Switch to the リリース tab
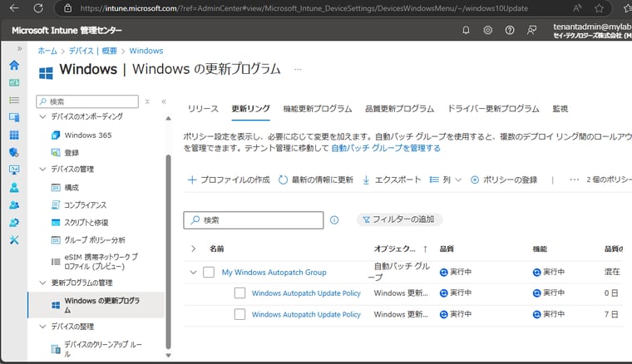Screen dimensions: 632x364 [203, 109]
